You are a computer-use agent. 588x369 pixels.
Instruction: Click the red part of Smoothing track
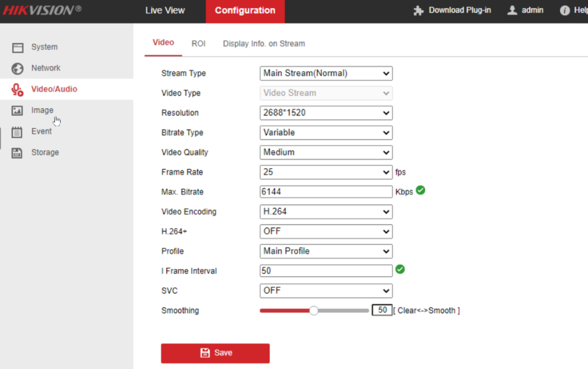coord(285,311)
